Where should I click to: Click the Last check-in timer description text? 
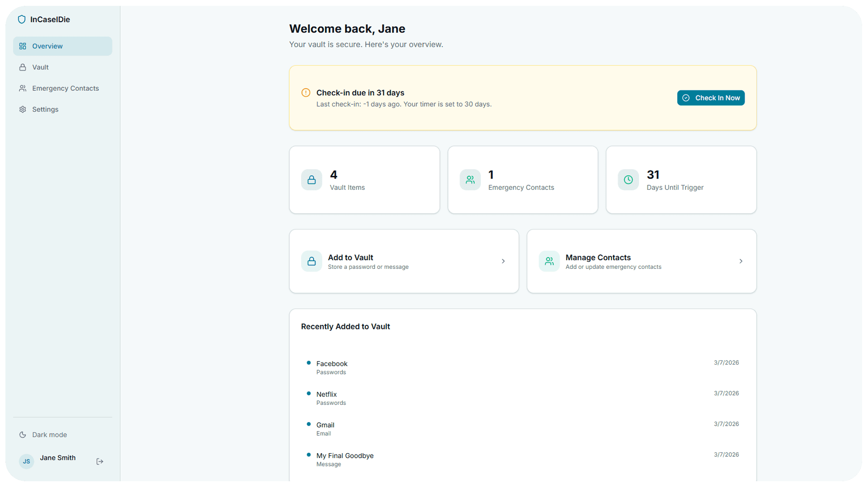click(x=404, y=104)
